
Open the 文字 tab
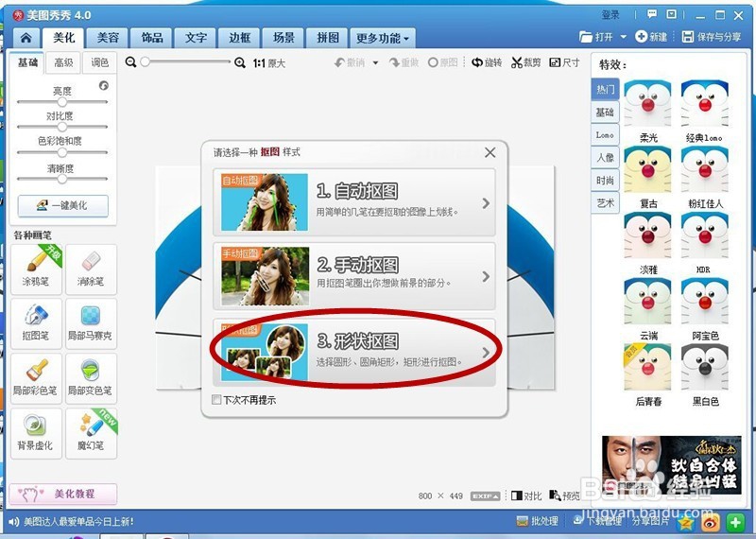point(196,38)
